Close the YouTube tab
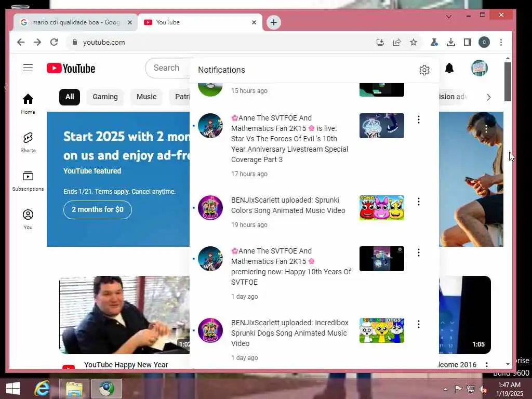This screenshot has width=532, height=399. (254, 22)
